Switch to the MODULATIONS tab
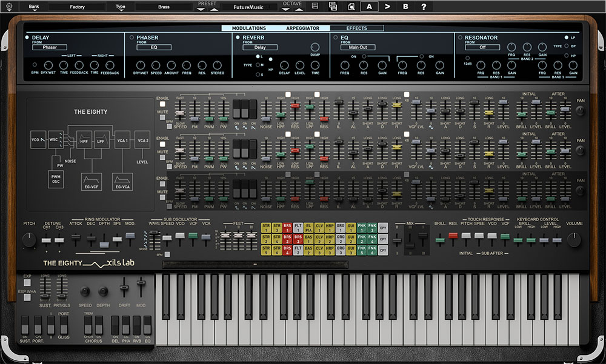This screenshot has height=364, width=606. 249,28
